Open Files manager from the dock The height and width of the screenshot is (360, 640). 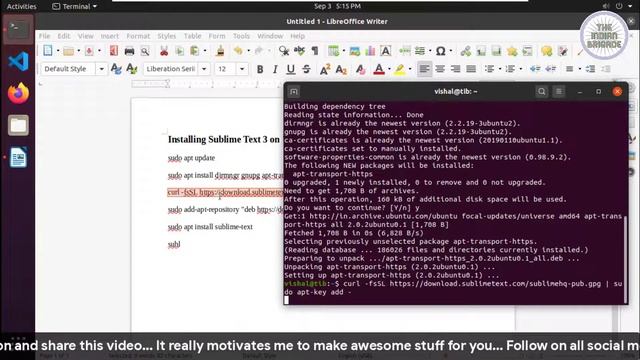click(x=18, y=125)
